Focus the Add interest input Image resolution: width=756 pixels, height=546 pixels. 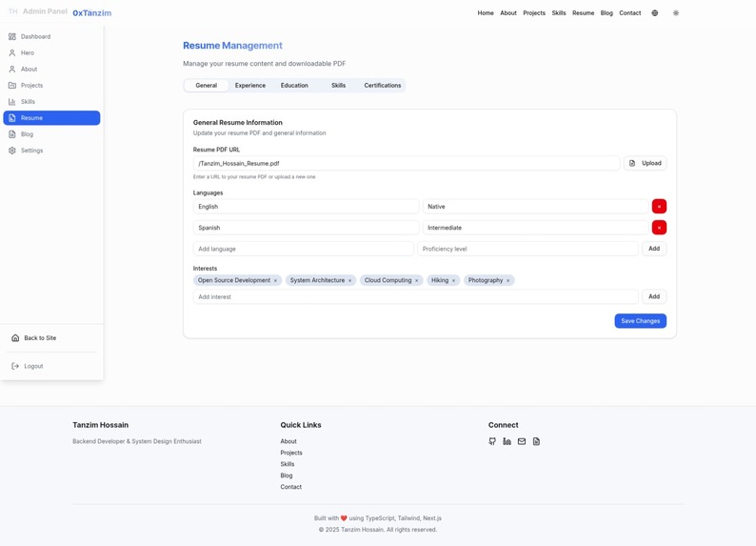click(415, 296)
